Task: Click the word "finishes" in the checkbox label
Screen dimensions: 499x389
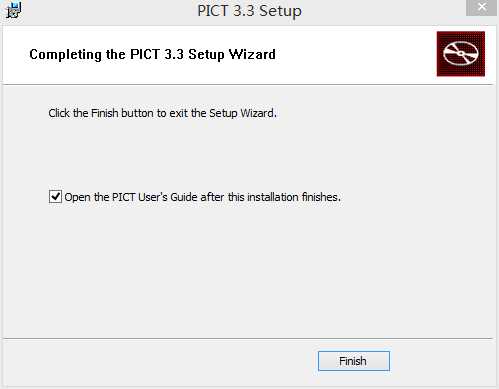Action: (321, 197)
